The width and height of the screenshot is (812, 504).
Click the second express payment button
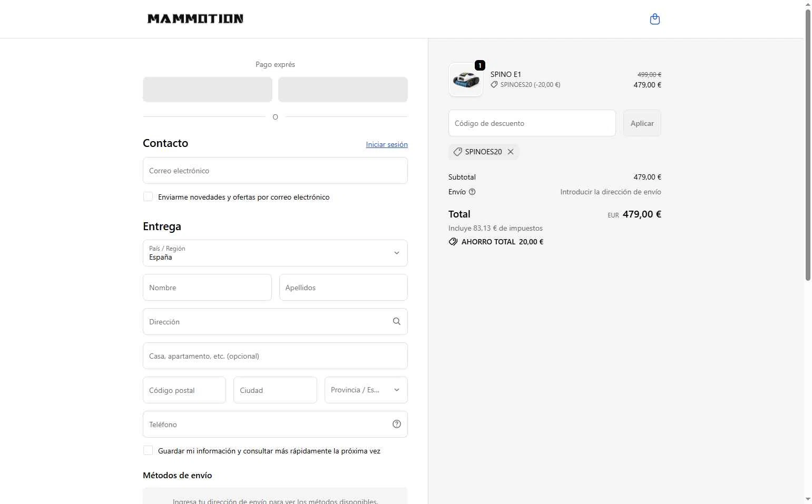pyautogui.click(x=343, y=90)
